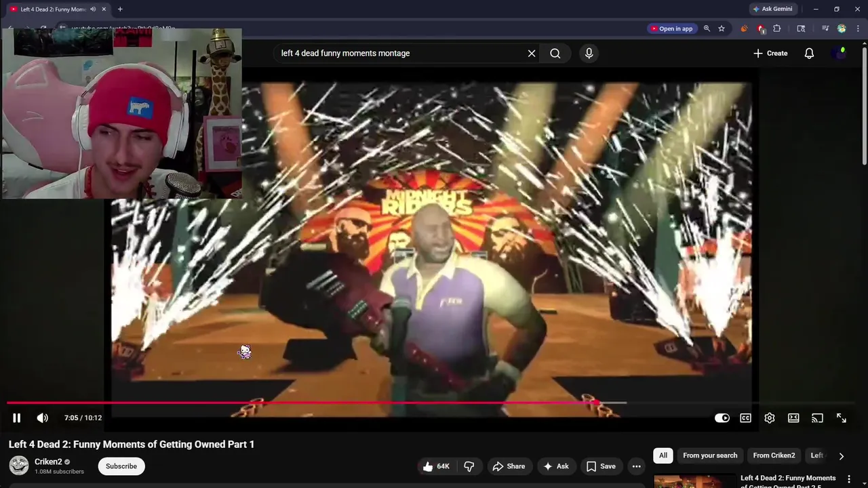The height and width of the screenshot is (488, 868).
Task: Enter full screen mode
Action: (841, 418)
